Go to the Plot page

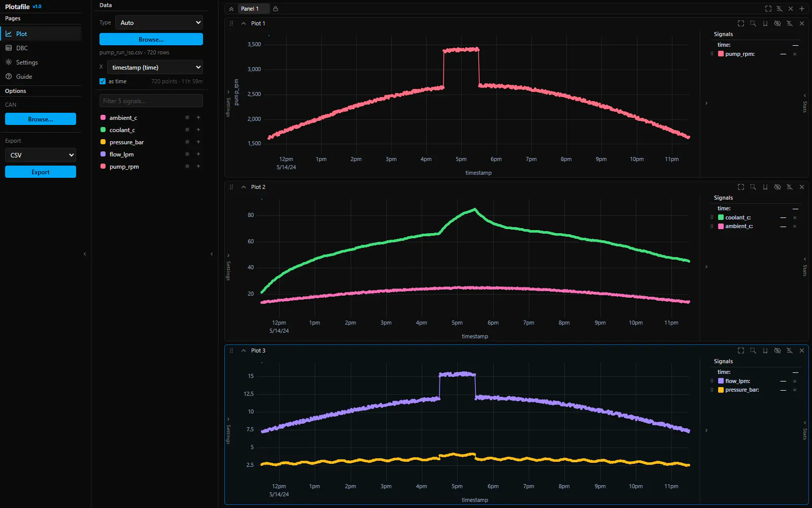[x=41, y=34]
